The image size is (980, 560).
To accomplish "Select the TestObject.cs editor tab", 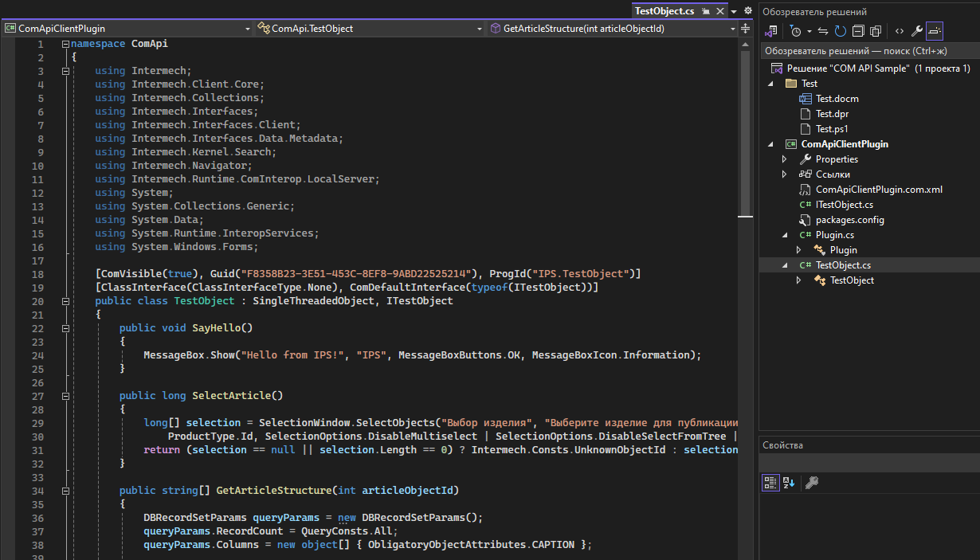I will click(x=664, y=11).
